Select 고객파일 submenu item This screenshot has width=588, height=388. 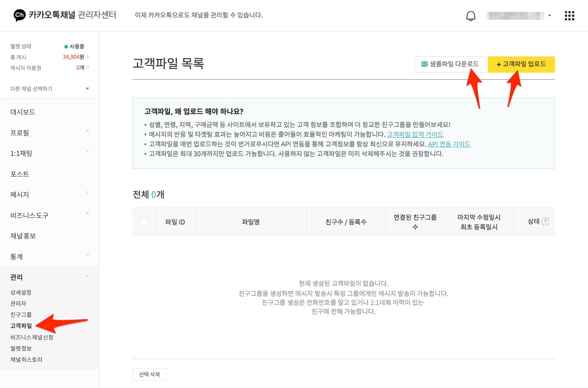[x=21, y=326]
